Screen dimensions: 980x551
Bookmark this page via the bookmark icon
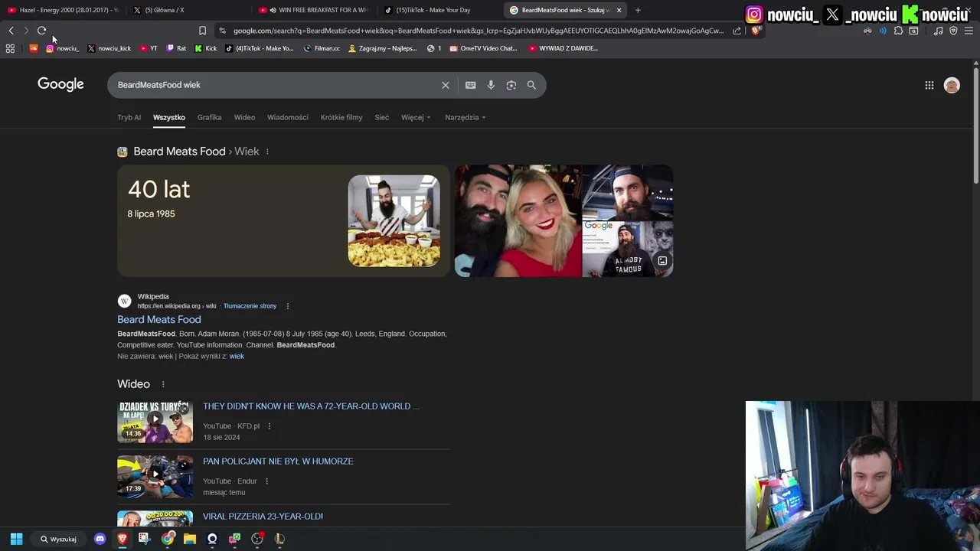202,31
